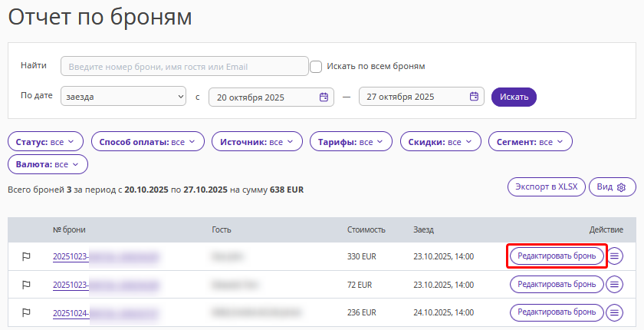Open hamburger menu for the 236 EUR booking
644x330 pixels.
click(x=615, y=312)
